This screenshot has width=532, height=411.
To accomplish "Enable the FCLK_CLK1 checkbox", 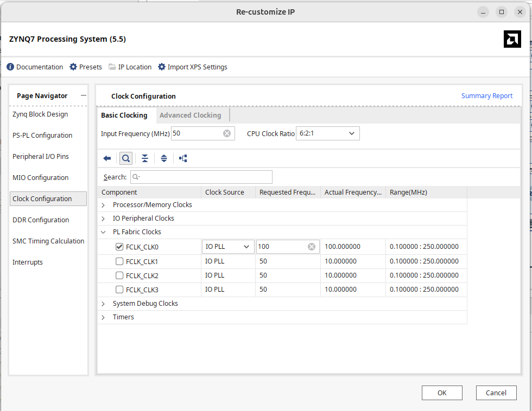I will 119,261.
